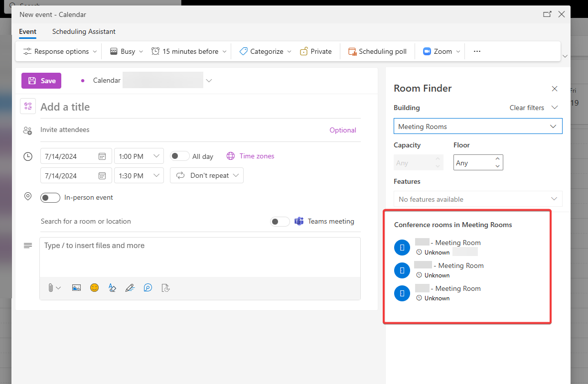Open the Zoom options dropdown
The height and width of the screenshot is (384, 588).
(x=458, y=51)
